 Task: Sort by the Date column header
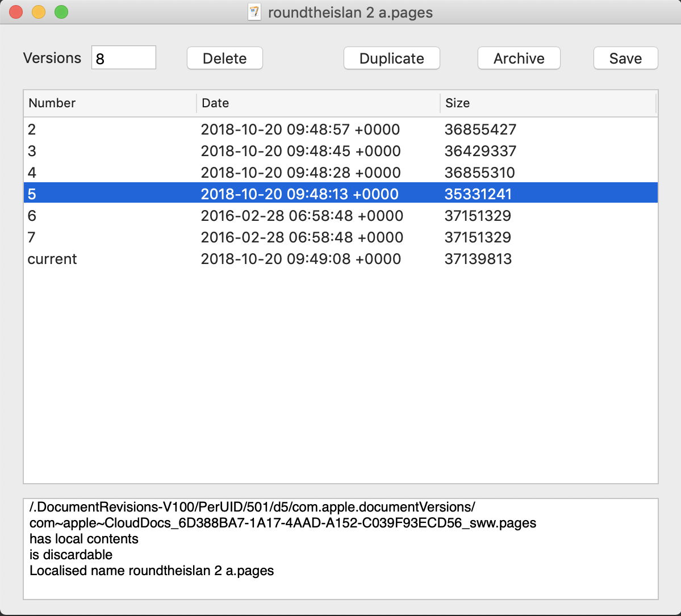pyautogui.click(x=318, y=103)
